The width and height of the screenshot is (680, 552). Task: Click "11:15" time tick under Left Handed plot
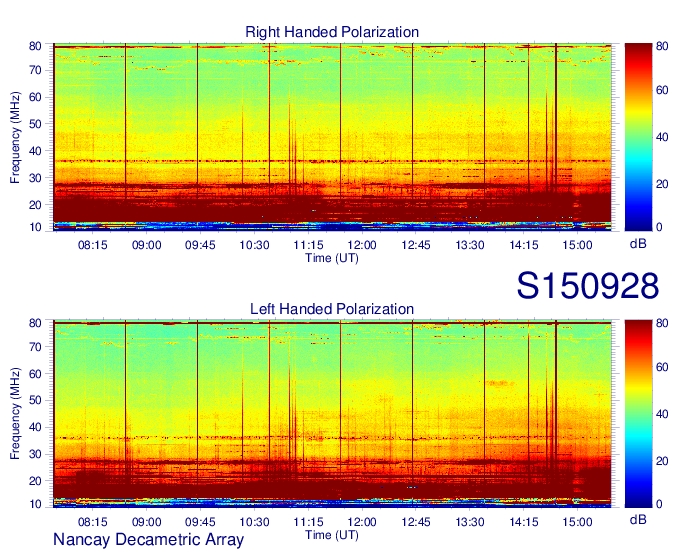coord(308,522)
